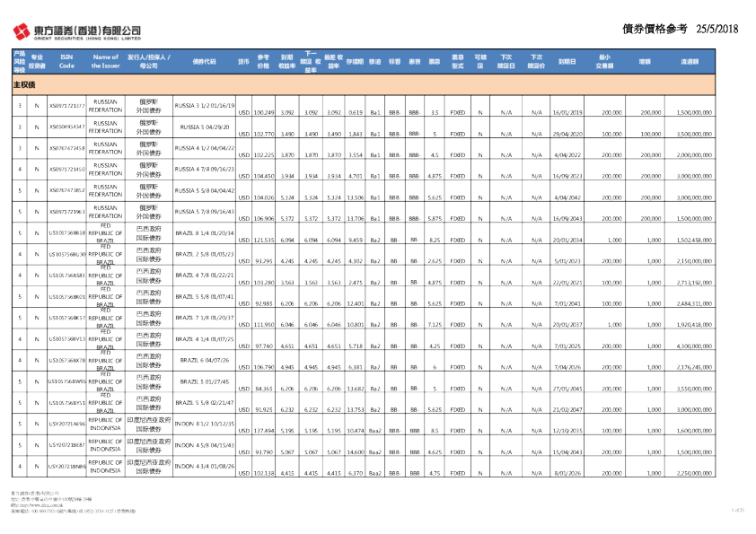
Task: Click the Name of the Issuer header
Action: [x=106, y=61]
